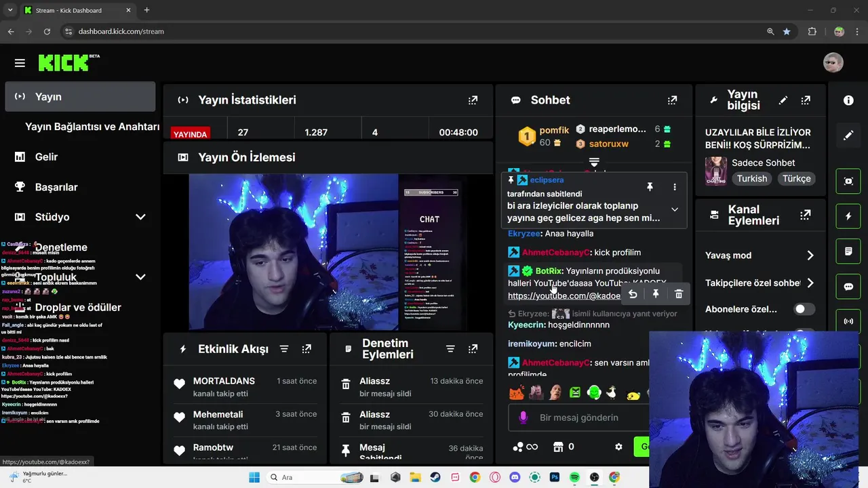Insert the goose emote

pos(613,392)
